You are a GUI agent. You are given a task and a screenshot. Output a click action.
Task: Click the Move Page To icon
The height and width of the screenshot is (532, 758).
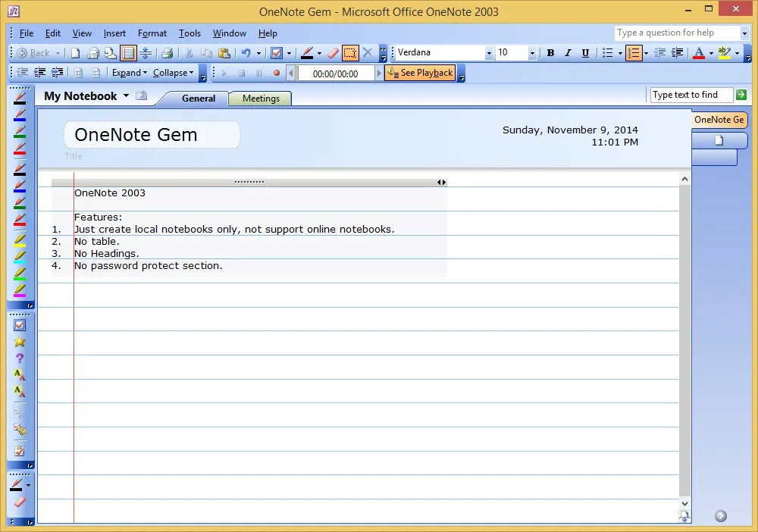(x=110, y=53)
